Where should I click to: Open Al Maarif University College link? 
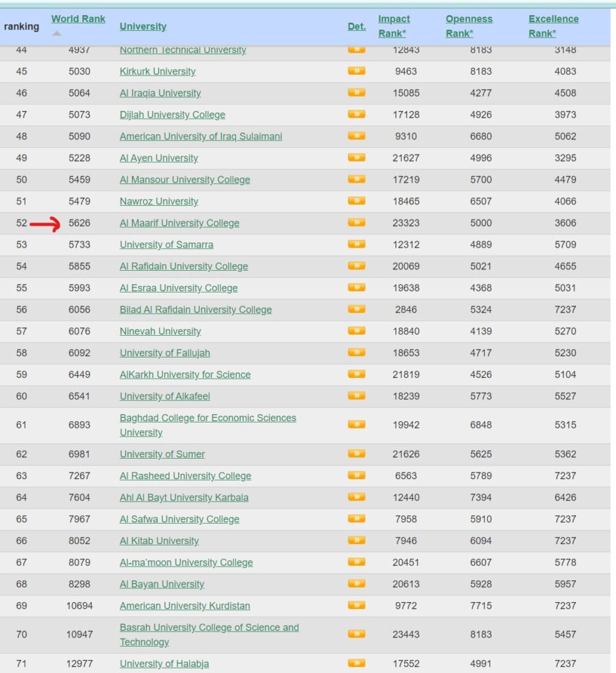[179, 223]
